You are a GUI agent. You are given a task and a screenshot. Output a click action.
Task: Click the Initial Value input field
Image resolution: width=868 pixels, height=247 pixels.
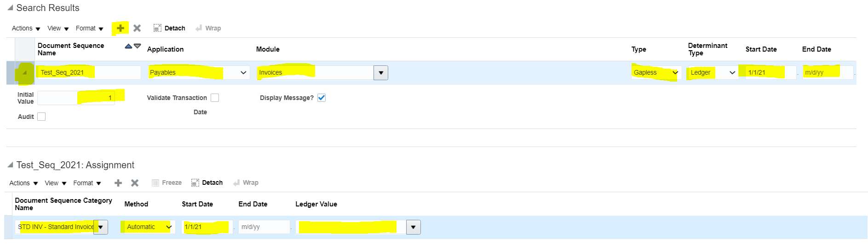76,98
